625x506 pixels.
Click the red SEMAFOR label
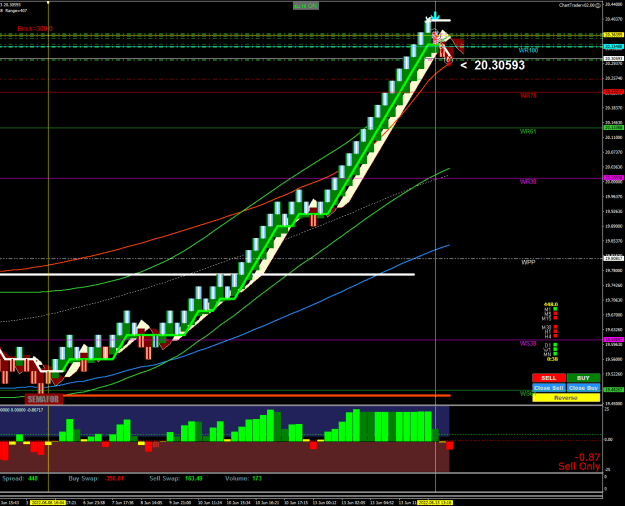click(x=44, y=399)
